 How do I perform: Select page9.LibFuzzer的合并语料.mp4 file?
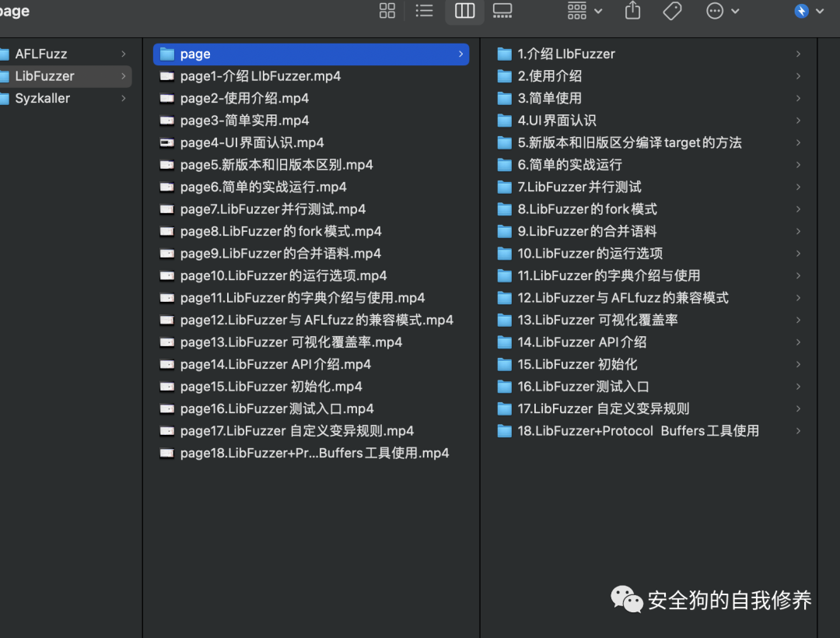pyautogui.click(x=311, y=254)
